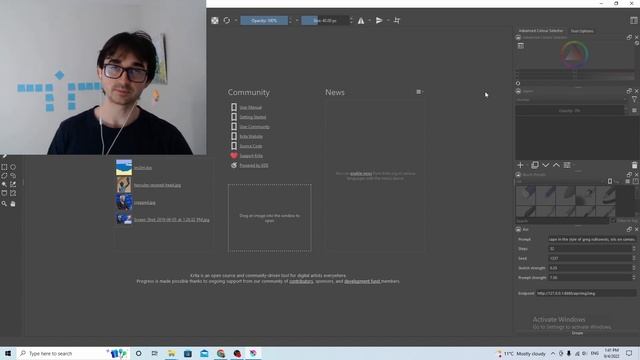Switch to the Advanced Colour Selector tab
Screen dimensions: 640x360
coord(541,31)
